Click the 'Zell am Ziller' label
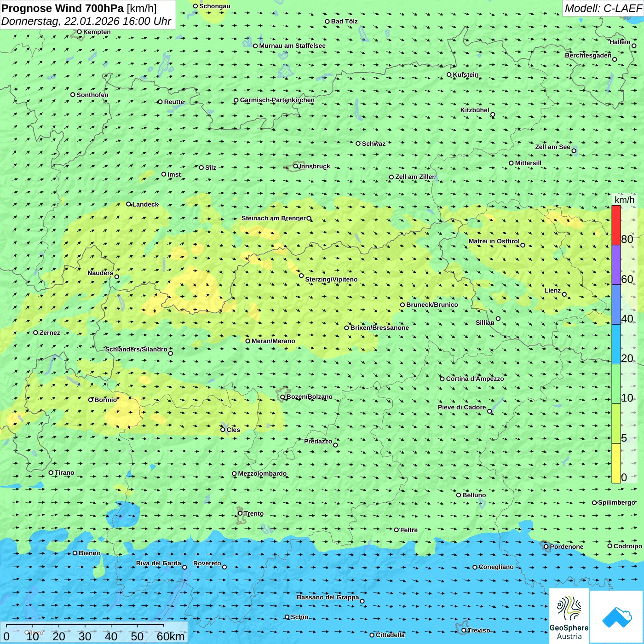 click(414, 177)
